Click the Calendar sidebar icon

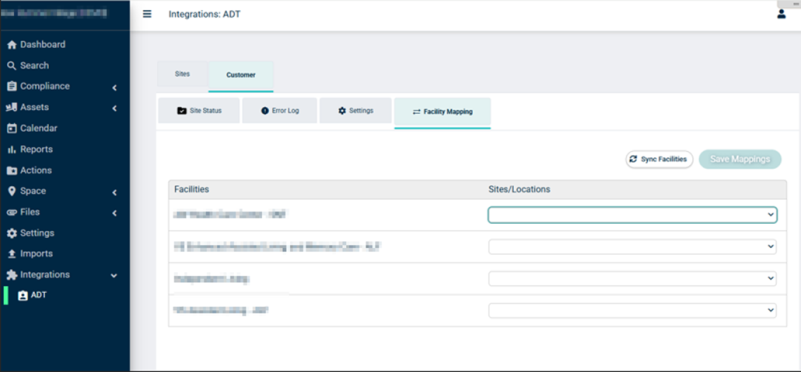12,128
